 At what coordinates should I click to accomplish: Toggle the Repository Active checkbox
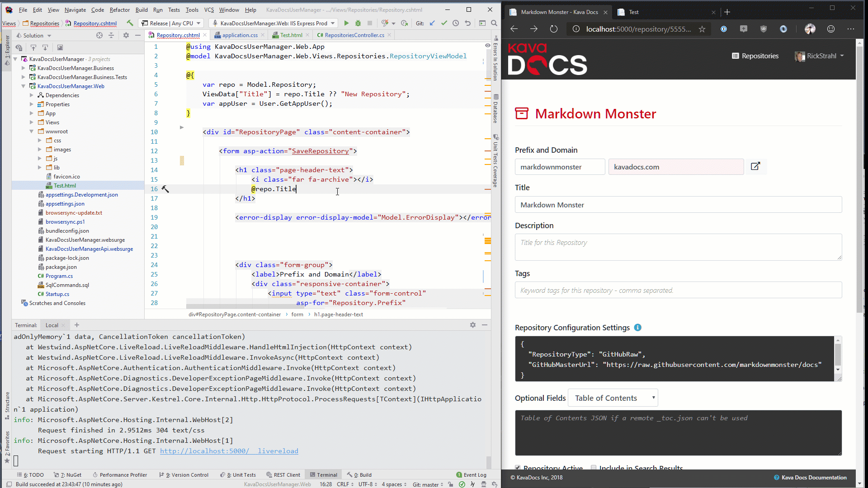(x=518, y=468)
